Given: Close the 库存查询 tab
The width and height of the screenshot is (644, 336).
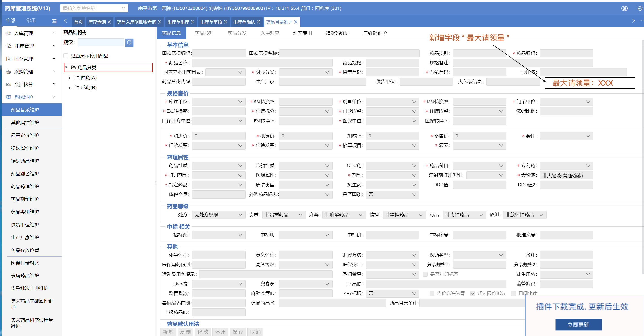Looking at the screenshot, I should click(109, 22).
